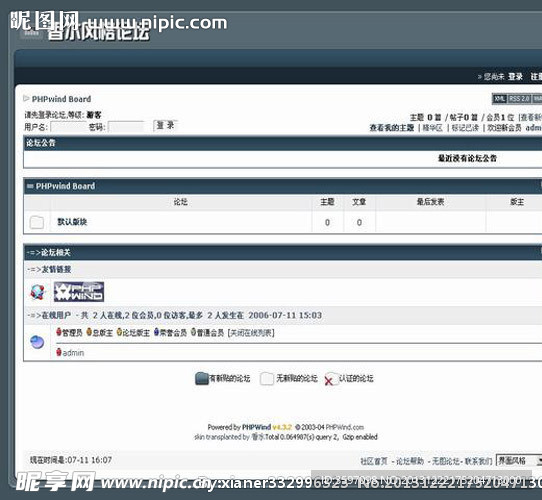542x500 pixels.
Task: Click the login submit button
Action: (x=165, y=126)
